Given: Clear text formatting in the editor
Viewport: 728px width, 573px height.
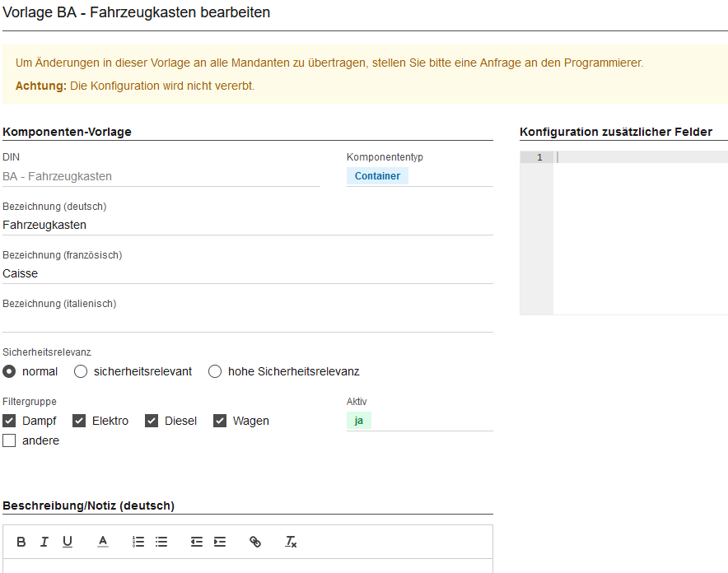Looking at the screenshot, I should tap(291, 542).
